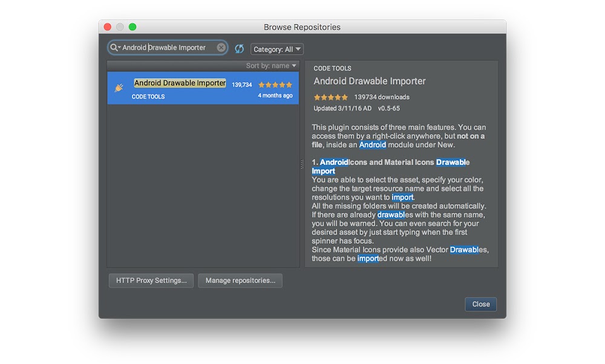
Task: Clear the search field with the X icon
Action: click(x=221, y=47)
